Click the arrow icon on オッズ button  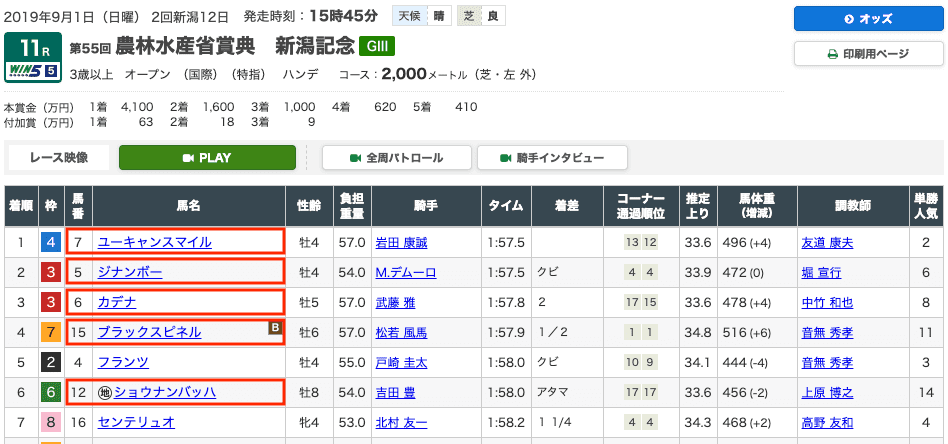point(849,19)
